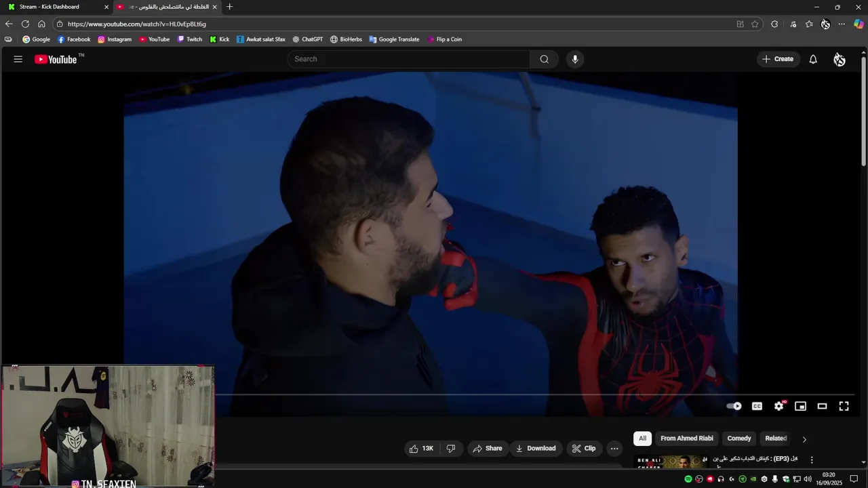Image resolution: width=868 pixels, height=488 pixels.
Task: Go to the browser home page
Action: (x=41, y=24)
